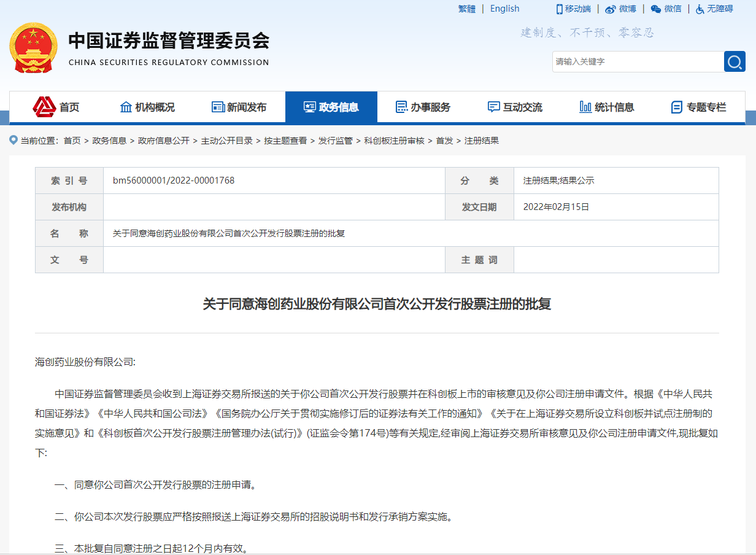This screenshot has width=756, height=555.
Task: Click the CSRC national emblem logo
Action: [33, 48]
